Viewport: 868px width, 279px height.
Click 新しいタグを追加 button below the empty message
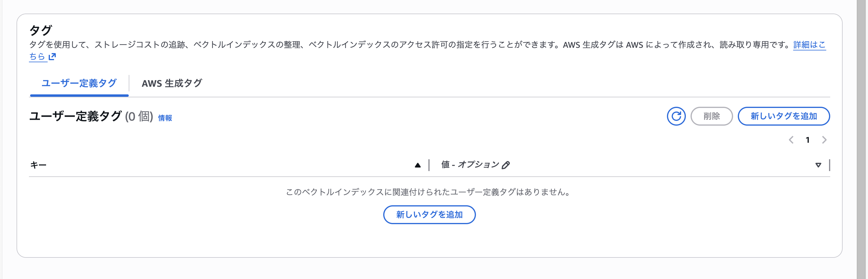[429, 214]
